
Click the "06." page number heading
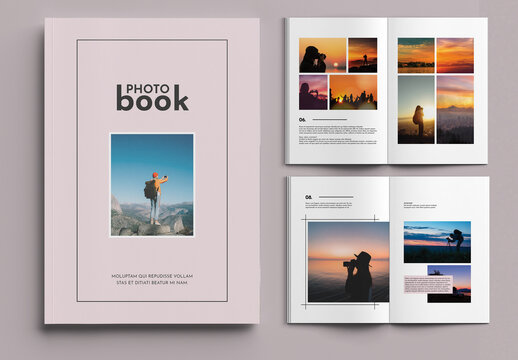pyautogui.click(x=302, y=119)
